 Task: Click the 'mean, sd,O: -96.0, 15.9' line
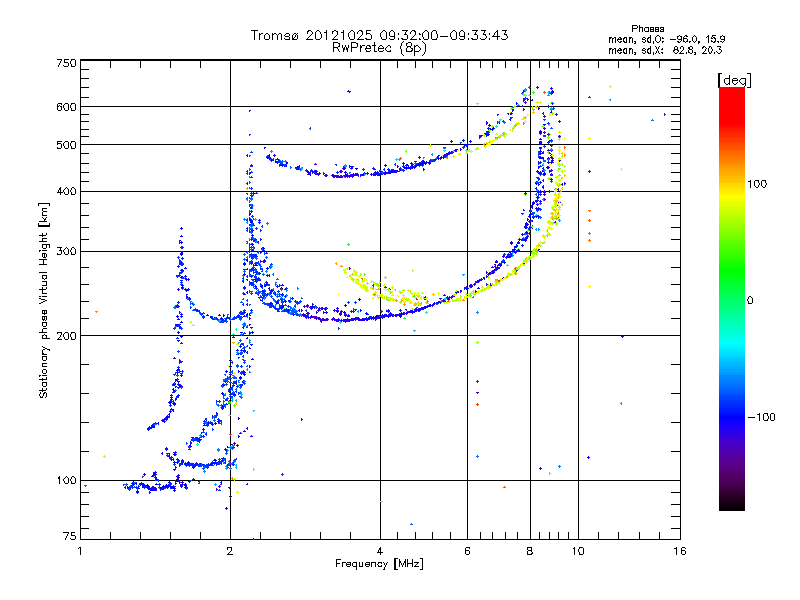(x=666, y=39)
